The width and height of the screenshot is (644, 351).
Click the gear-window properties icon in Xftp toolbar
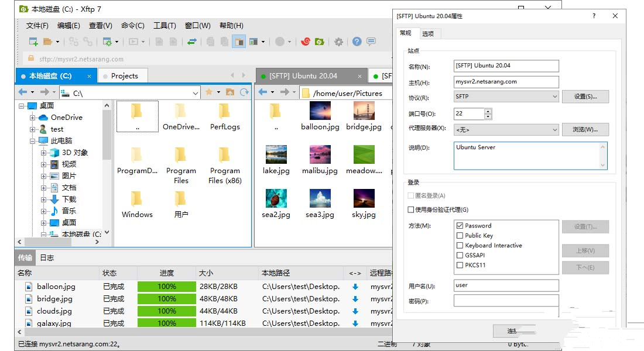pyautogui.click(x=107, y=42)
